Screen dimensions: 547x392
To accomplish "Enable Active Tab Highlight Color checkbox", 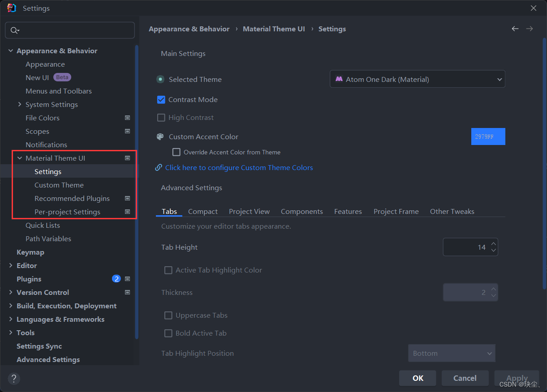I will 168,270.
